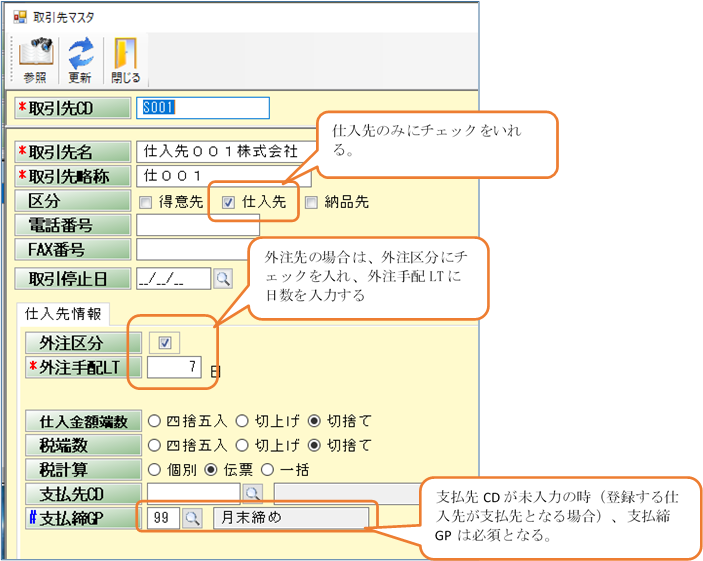Click the 税端数 label
The image size is (703, 561).
[x=83, y=445]
